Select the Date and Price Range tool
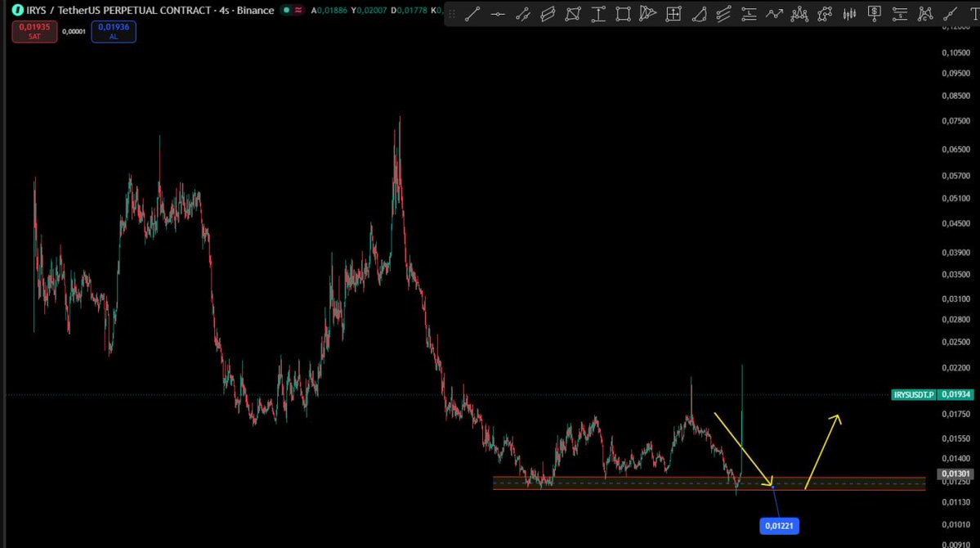 point(673,14)
